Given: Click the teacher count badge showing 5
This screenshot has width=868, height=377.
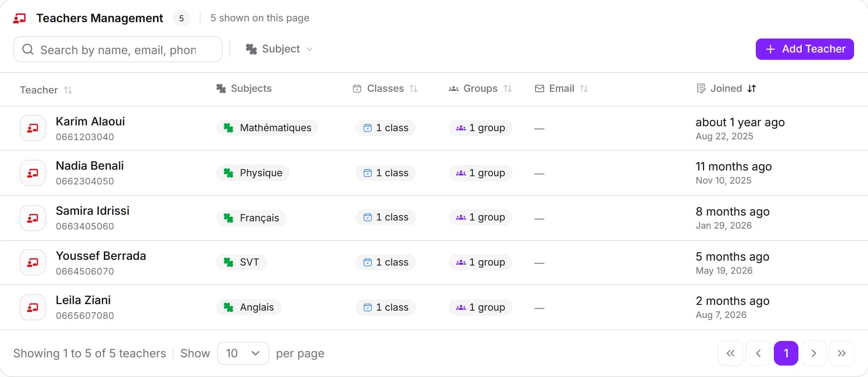Looking at the screenshot, I should pos(181,18).
